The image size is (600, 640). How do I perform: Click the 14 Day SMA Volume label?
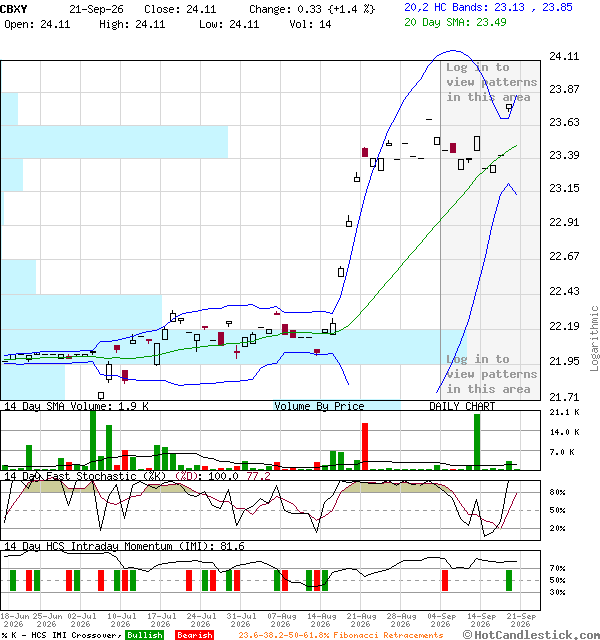click(x=76, y=406)
